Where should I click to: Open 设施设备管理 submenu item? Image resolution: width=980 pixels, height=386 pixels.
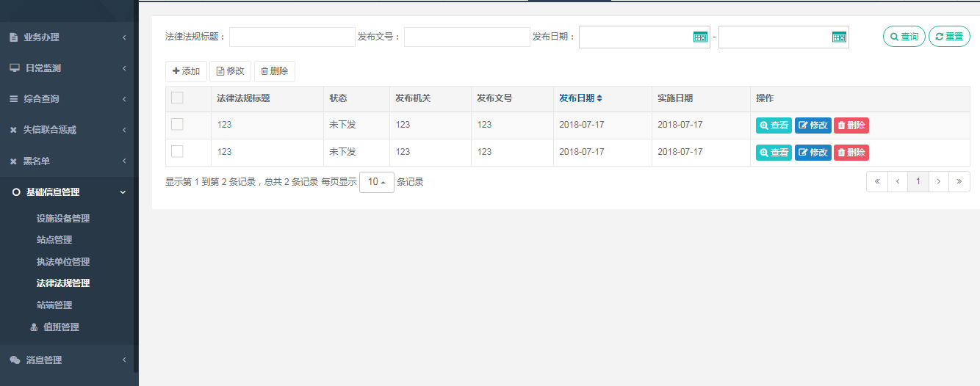(x=63, y=219)
